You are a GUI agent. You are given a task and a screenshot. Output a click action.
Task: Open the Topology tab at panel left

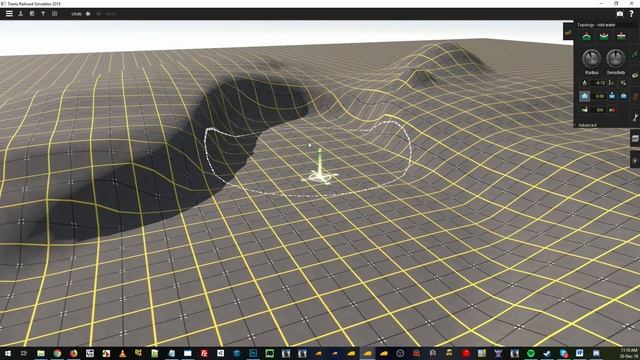coord(568,32)
